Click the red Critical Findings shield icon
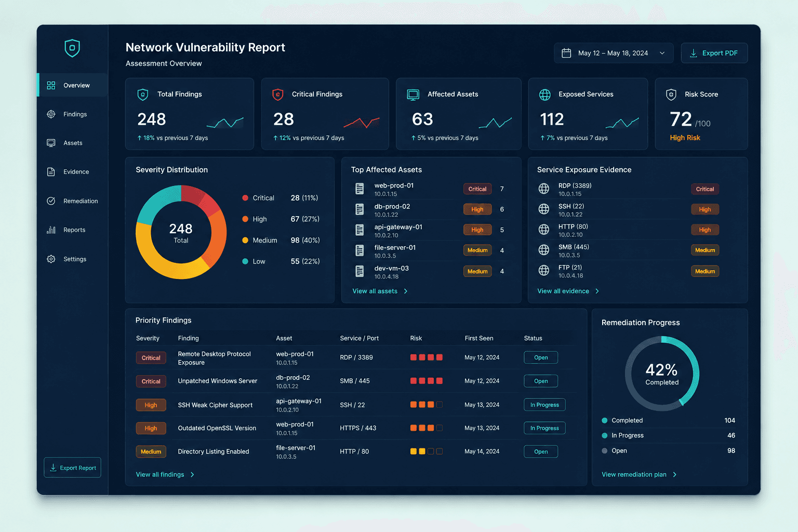This screenshot has height=532, width=798. pos(278,95)
